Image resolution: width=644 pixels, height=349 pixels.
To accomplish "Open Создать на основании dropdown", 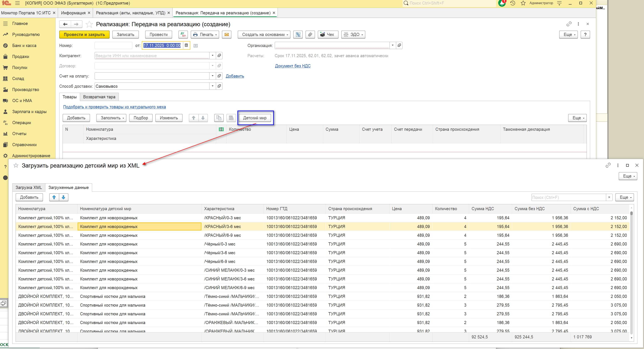I will [264, 35].
